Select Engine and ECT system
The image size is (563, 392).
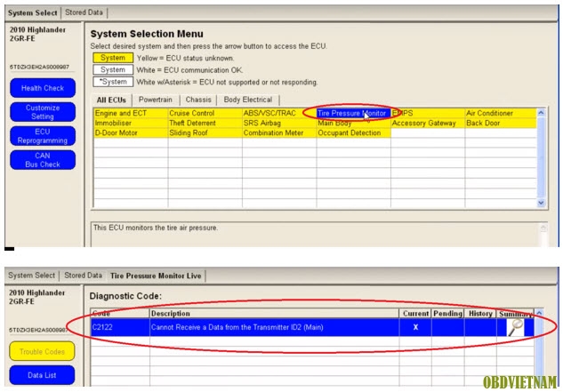(131, 114)
